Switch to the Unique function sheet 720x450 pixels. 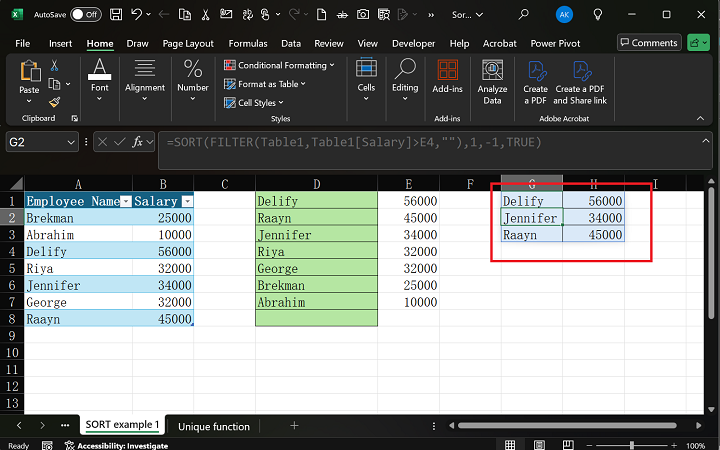coord(214,426)
